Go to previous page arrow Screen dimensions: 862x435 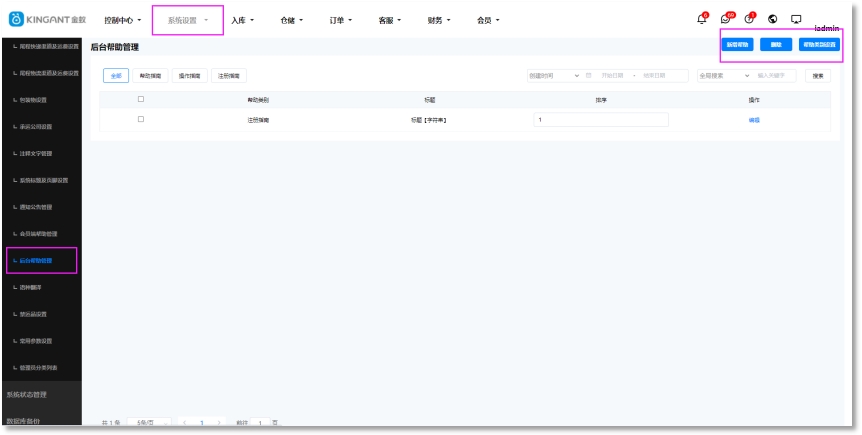tap(184, 422)
